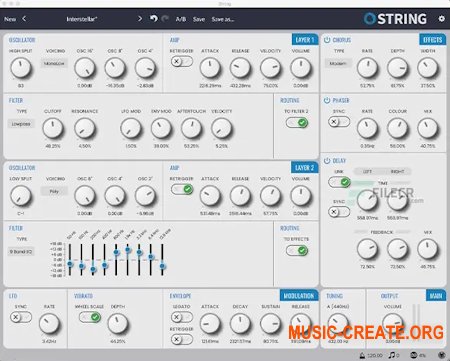Click the Envelope Sustain knob
The image size is (450, 361).
click(x=270, y=324)
